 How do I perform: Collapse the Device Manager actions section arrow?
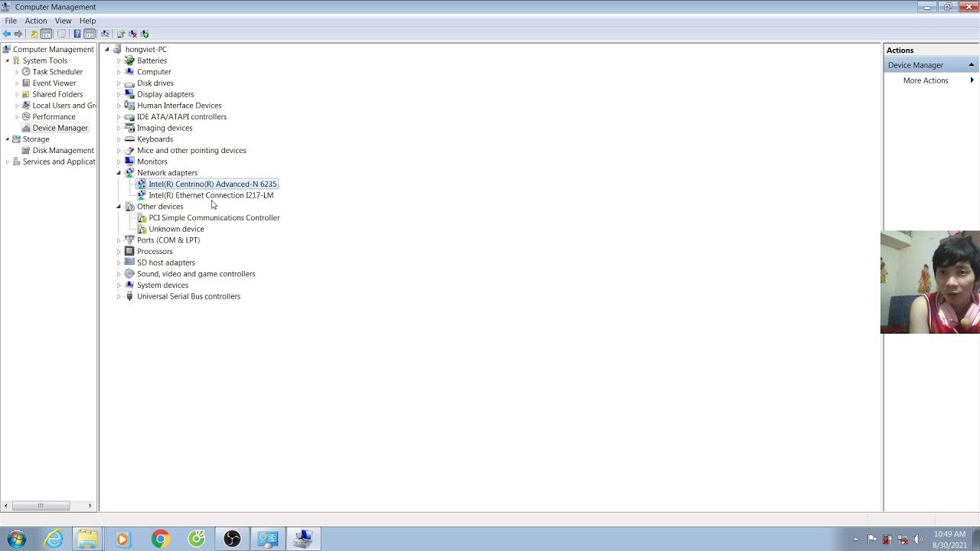[972, 65]
